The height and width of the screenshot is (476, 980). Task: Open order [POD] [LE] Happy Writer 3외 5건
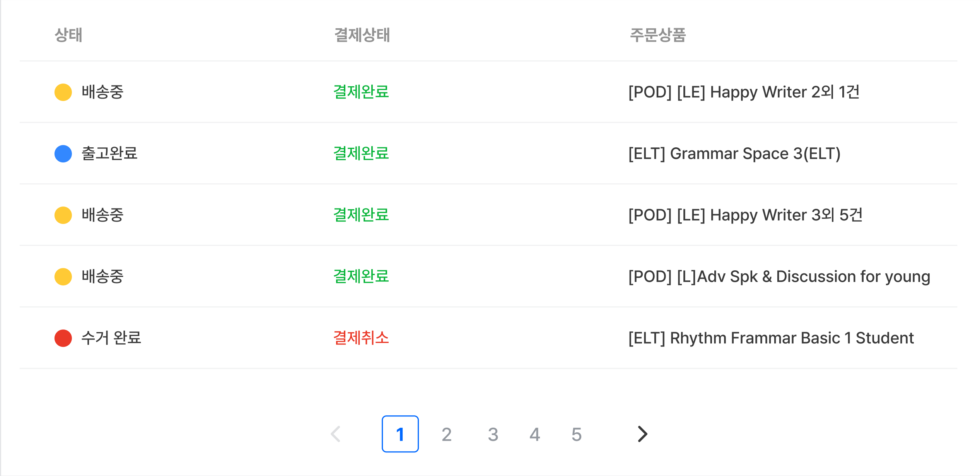pyautogui.click(x=745, y=215)
